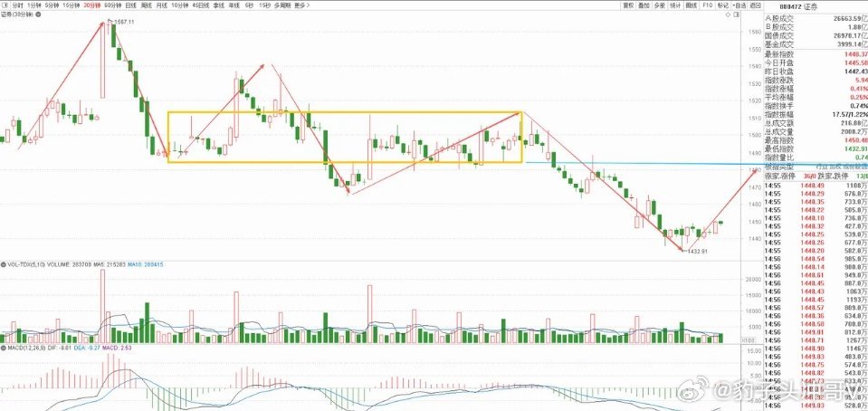This screenshot has height=411, width=868.
Task: Click the 今日开盘 row
Action: pos(816,63)
